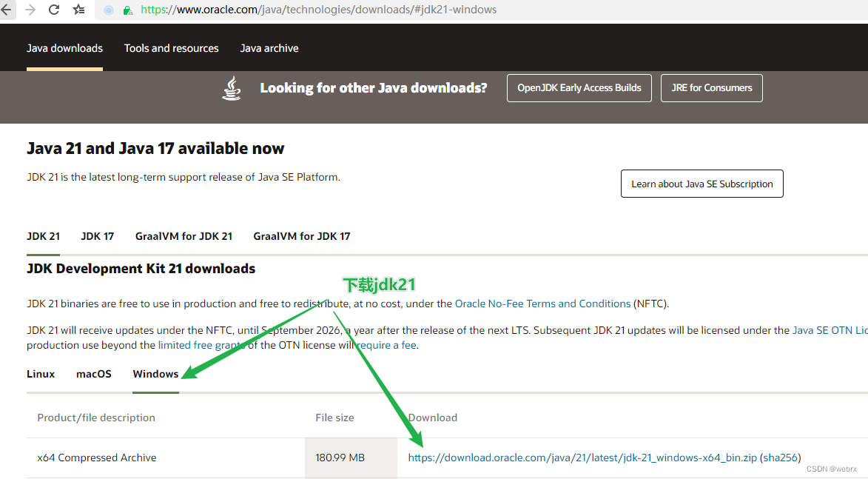Image resolution: width=868 pixels, height=479 pixels.
Task: Click the Java coffee cup logo
Action: pyautogui.click(x=232, y=88)
